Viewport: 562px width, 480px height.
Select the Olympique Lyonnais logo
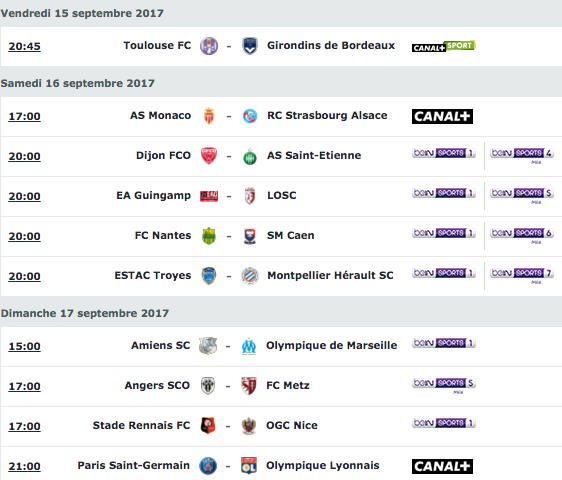249,466
